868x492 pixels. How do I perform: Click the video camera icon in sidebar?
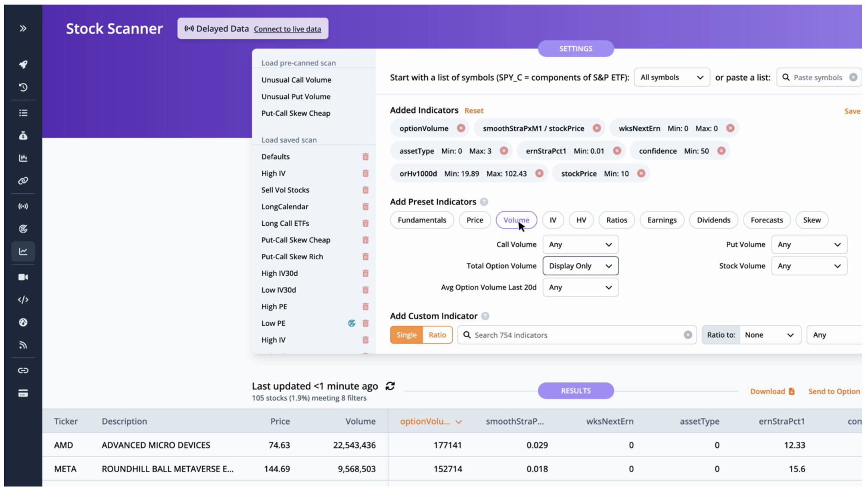[x=23, y=277]
